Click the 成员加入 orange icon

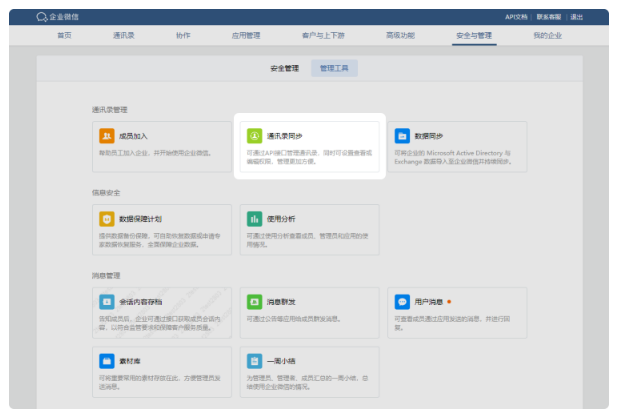click(x=106, y=136)
